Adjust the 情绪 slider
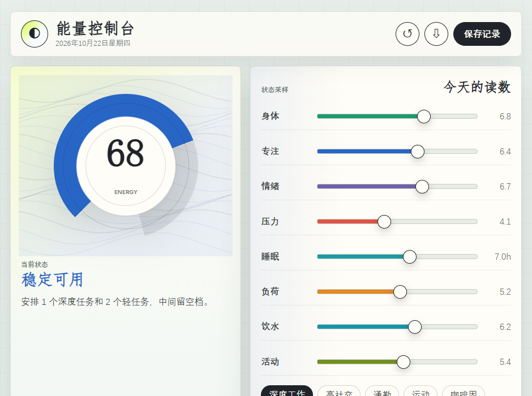This screenshot has width=532, height=396. coord(397,187)
